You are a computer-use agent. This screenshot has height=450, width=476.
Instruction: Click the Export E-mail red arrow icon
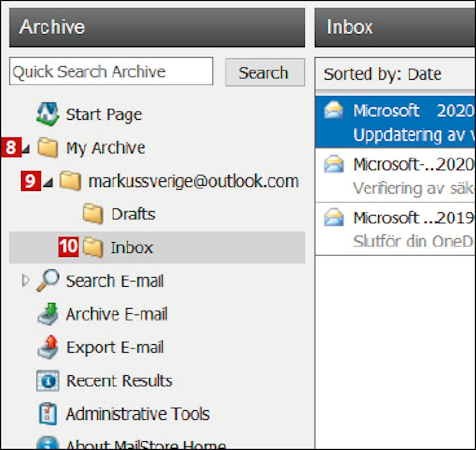pyautogui.click(x=48, y=347)
